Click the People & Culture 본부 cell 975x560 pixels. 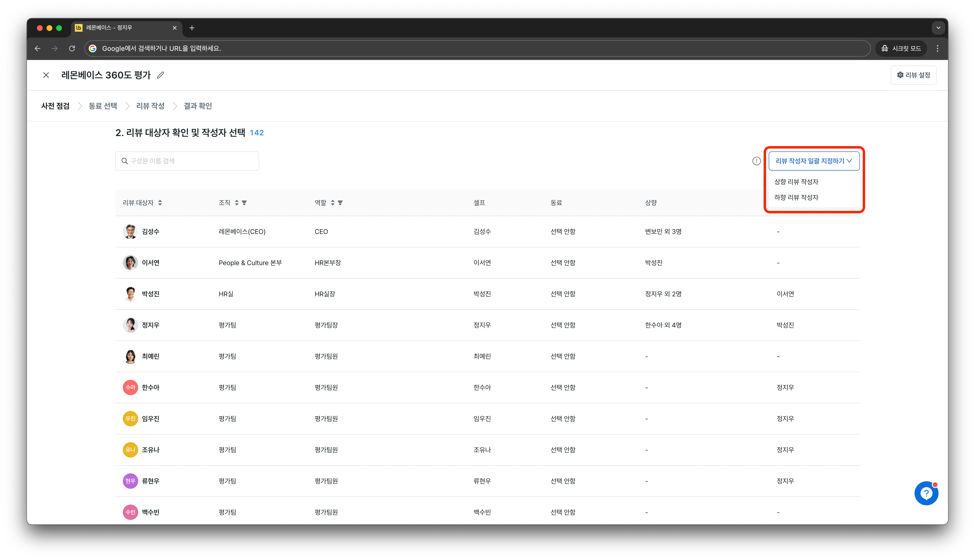click(250, 263)
